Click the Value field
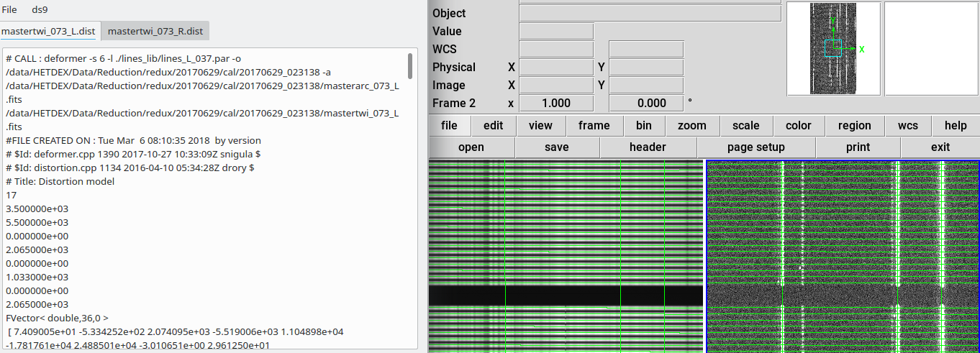 [x=556, y=32]
